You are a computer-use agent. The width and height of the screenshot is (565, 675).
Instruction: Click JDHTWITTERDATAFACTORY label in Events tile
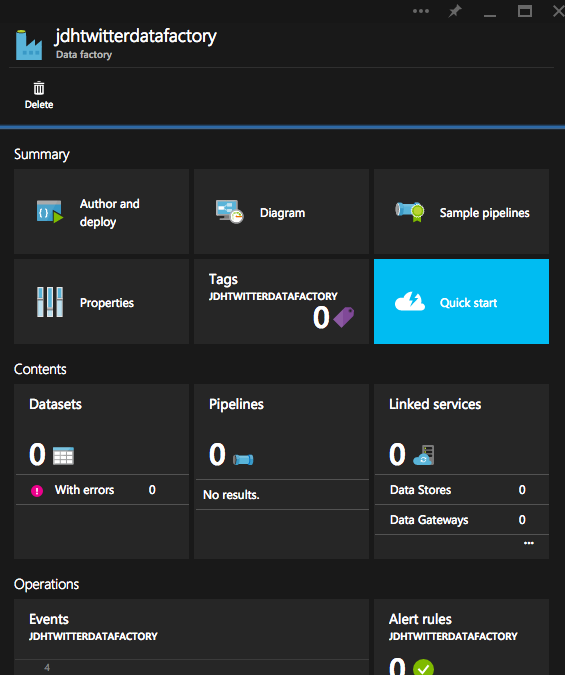(93, 636)
